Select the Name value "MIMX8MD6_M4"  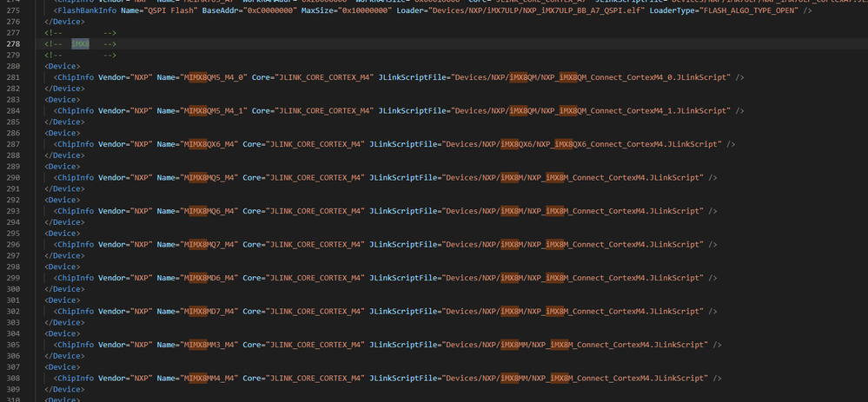coord(209,278)
